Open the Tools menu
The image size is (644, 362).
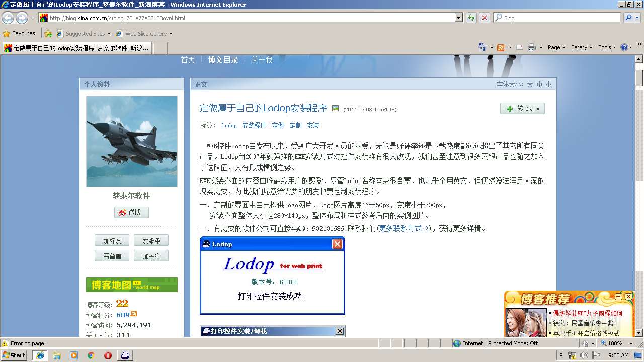[x=607, y=47]
